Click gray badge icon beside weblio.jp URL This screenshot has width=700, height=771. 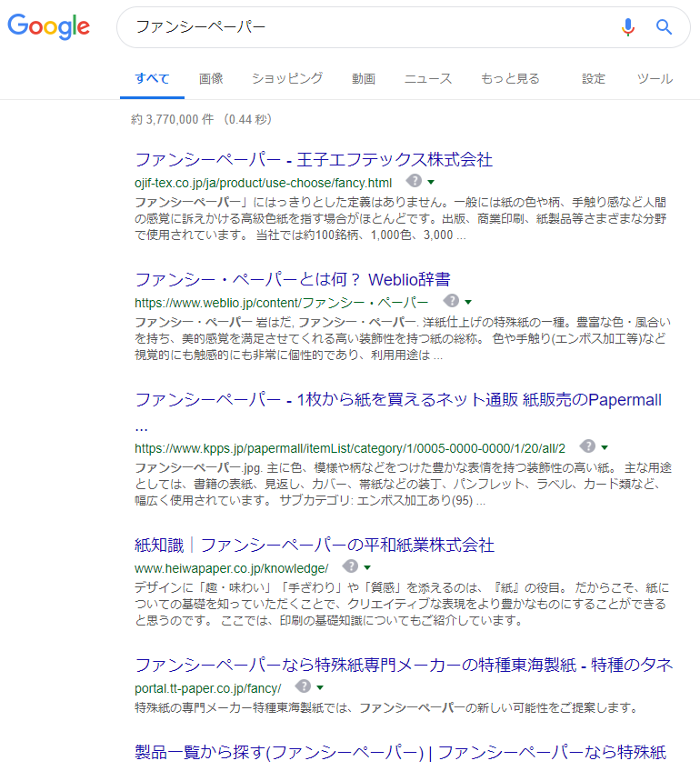(451, 301)
